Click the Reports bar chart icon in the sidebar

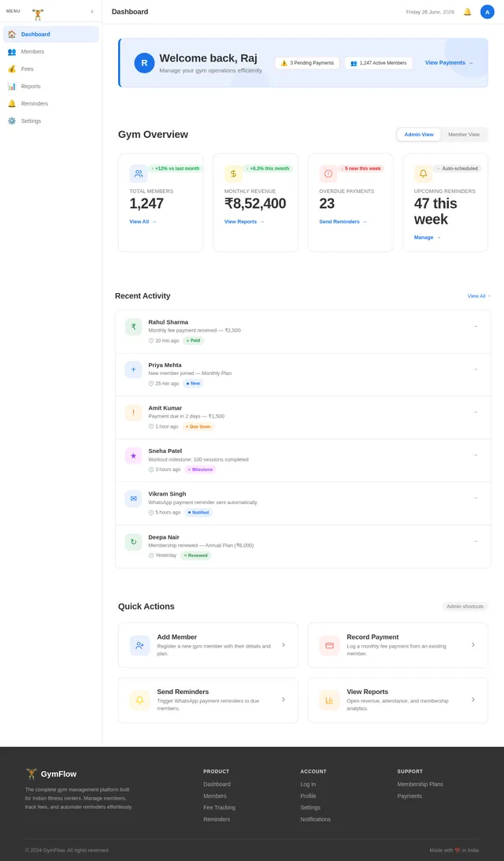point(12,86)
